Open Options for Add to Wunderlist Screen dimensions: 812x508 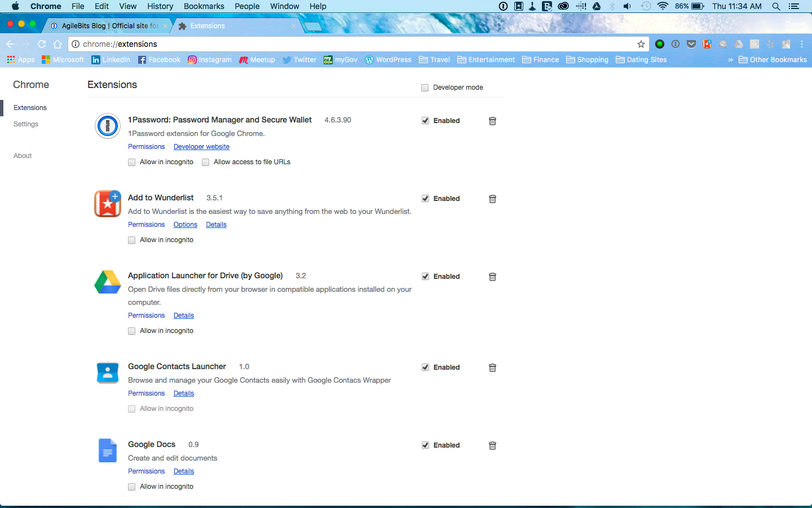(x=186, y=225)
